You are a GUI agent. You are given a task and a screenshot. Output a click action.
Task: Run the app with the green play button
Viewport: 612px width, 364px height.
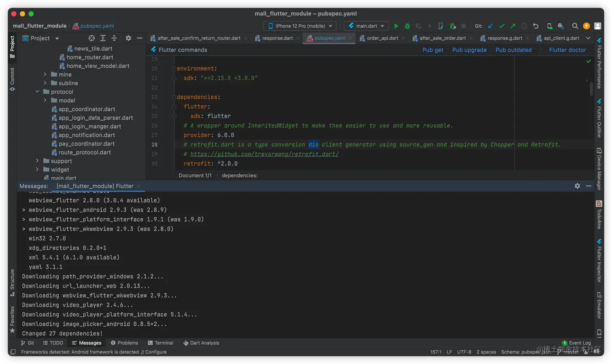(x=396, y=26)
